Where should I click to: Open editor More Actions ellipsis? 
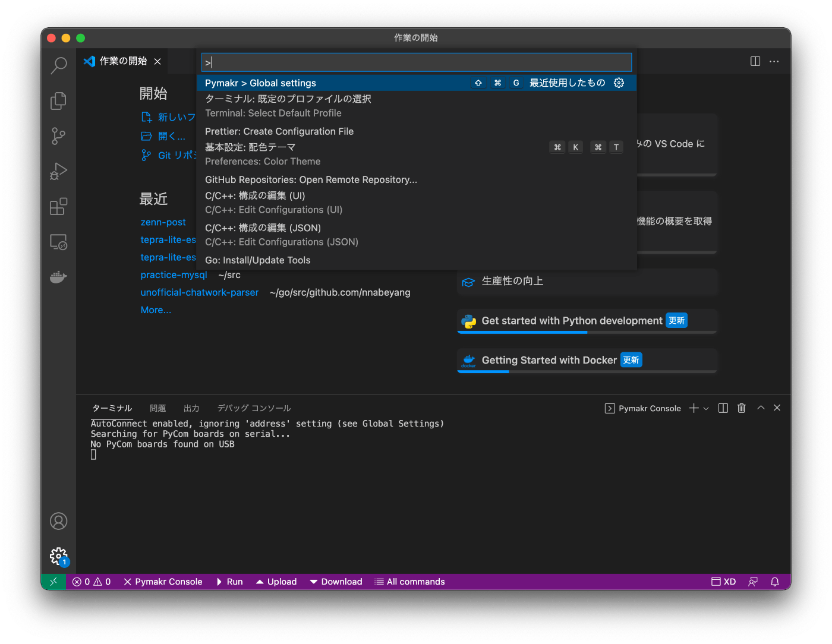click(774, 61)
